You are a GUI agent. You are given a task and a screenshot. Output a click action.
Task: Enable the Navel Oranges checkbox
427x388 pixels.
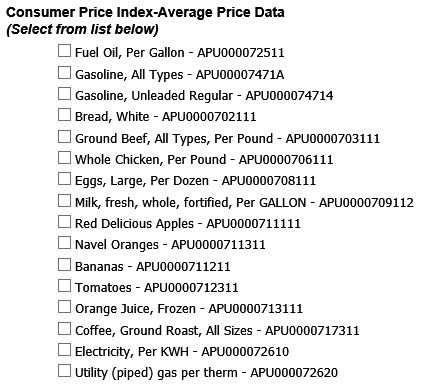tap(64, 243)
